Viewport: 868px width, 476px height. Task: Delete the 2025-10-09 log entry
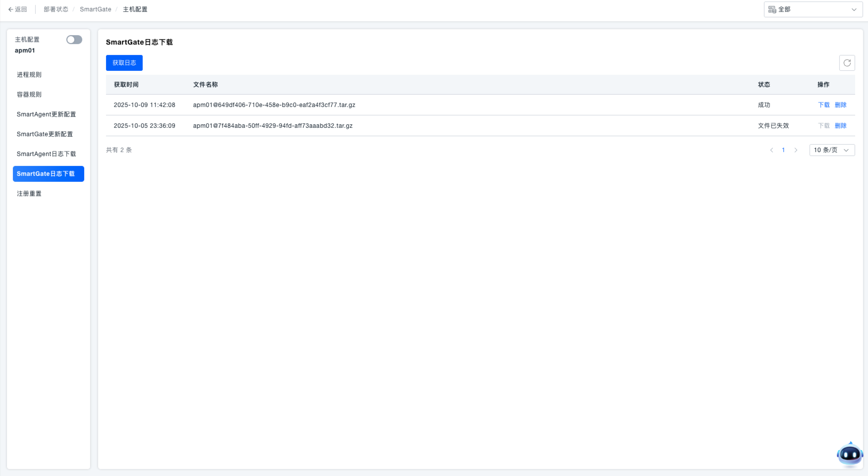tap(840, 105)
